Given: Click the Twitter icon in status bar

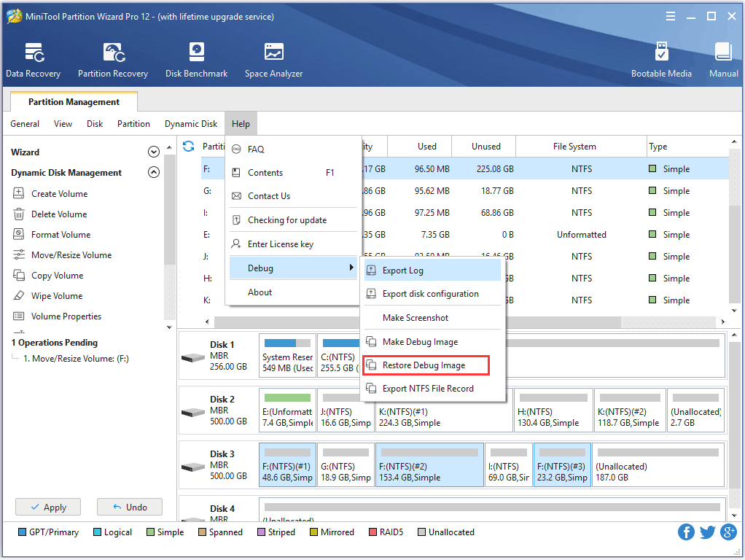Looking at the screenshot, I should [707, 532].
